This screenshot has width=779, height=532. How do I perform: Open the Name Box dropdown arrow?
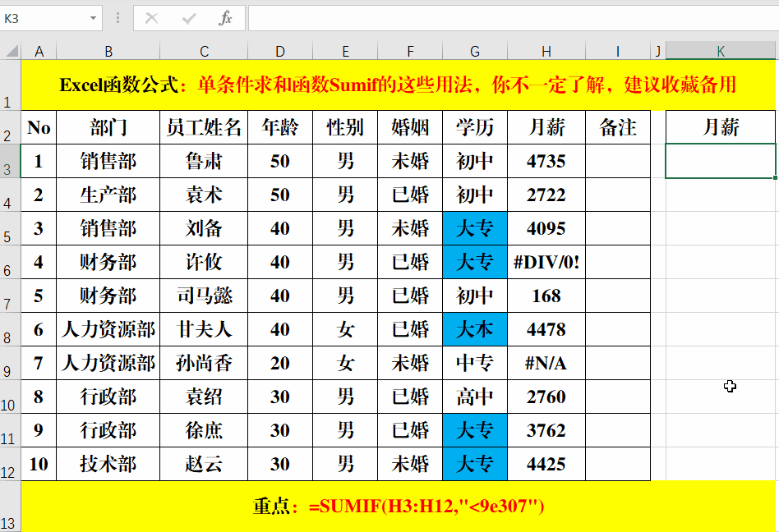(93, 18)
